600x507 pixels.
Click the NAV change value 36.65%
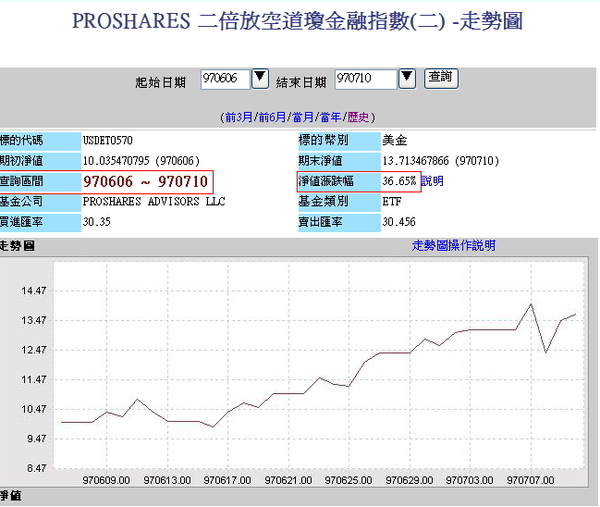(x=399, y=181)
